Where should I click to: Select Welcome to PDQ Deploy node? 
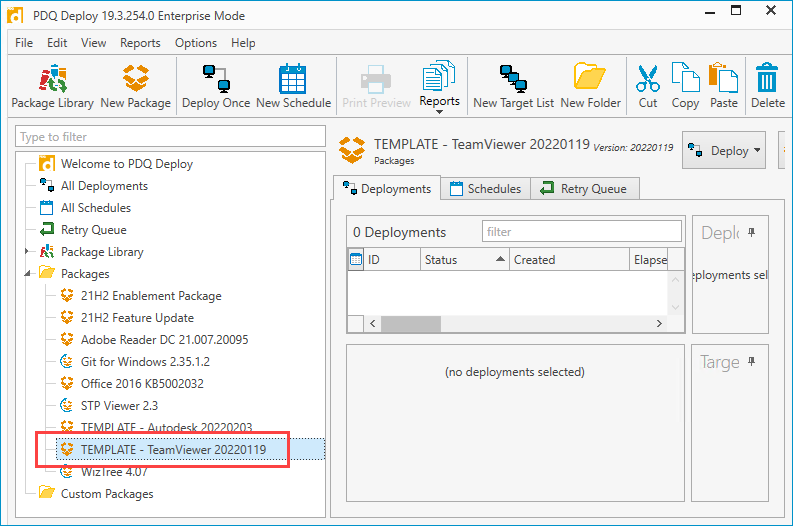click(x=126, y=164)
